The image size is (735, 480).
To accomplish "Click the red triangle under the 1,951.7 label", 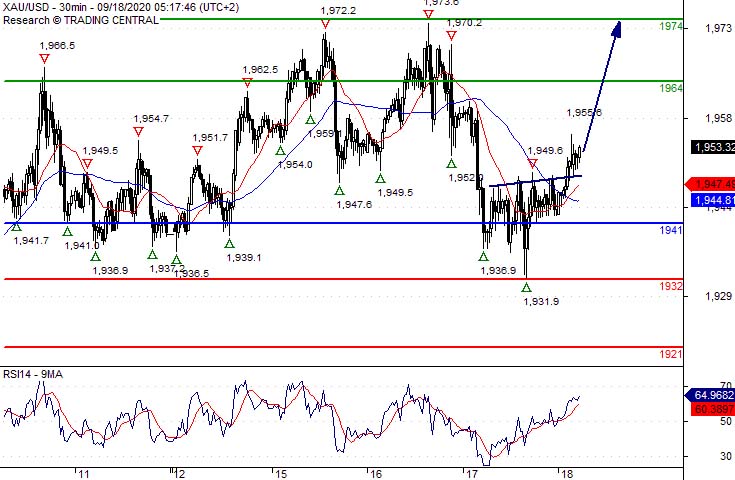I will (197, 150).
